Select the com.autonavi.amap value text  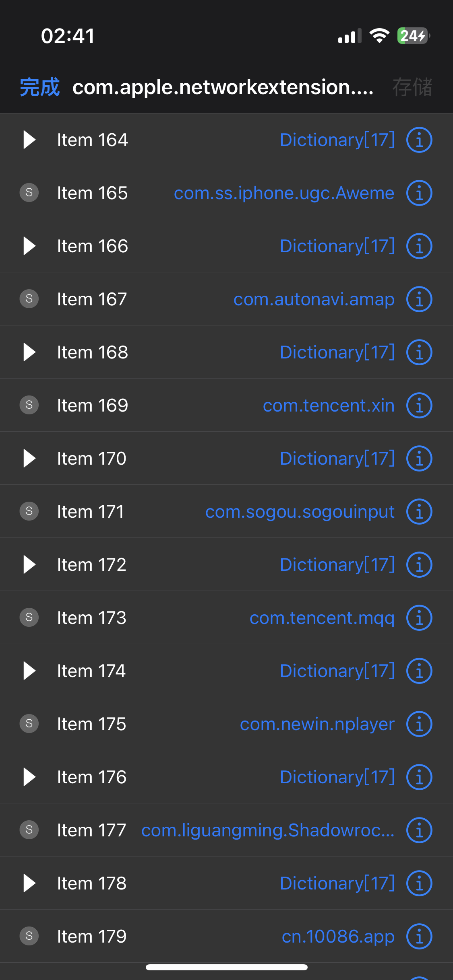tap(314, 299)
